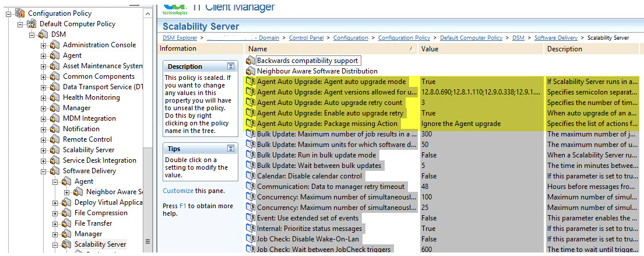Click the Calendar: Disable calendar control setting icon

click(x=251, y=176)
